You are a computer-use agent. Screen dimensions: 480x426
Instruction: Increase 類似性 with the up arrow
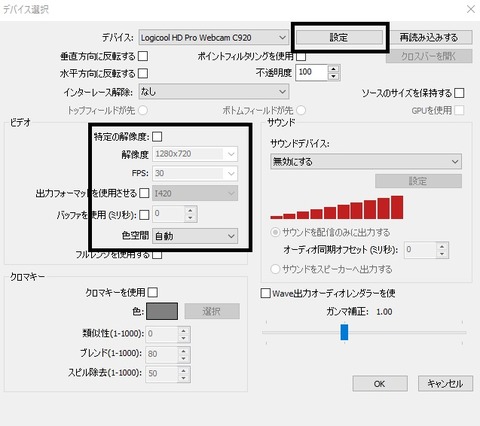[x=184, y=331]
